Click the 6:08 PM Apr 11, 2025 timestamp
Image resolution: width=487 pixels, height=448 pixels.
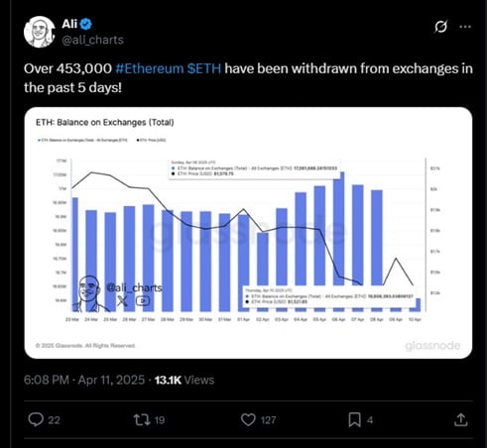[84, 380]
